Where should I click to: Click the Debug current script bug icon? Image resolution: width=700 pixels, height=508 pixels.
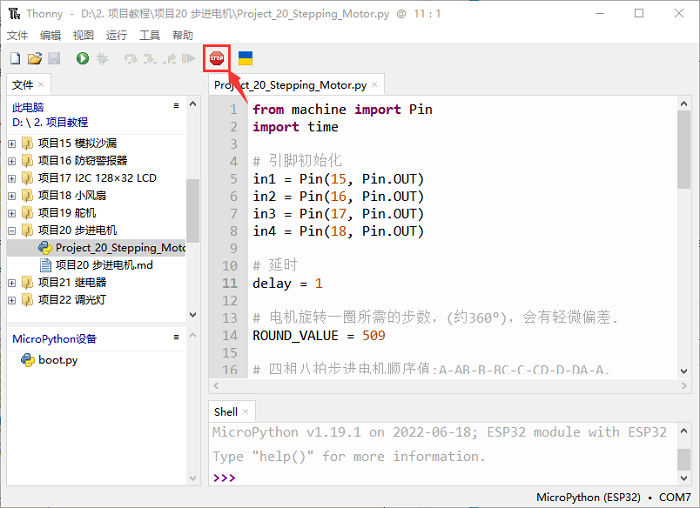pyautogui.click(x=101, y=59)
